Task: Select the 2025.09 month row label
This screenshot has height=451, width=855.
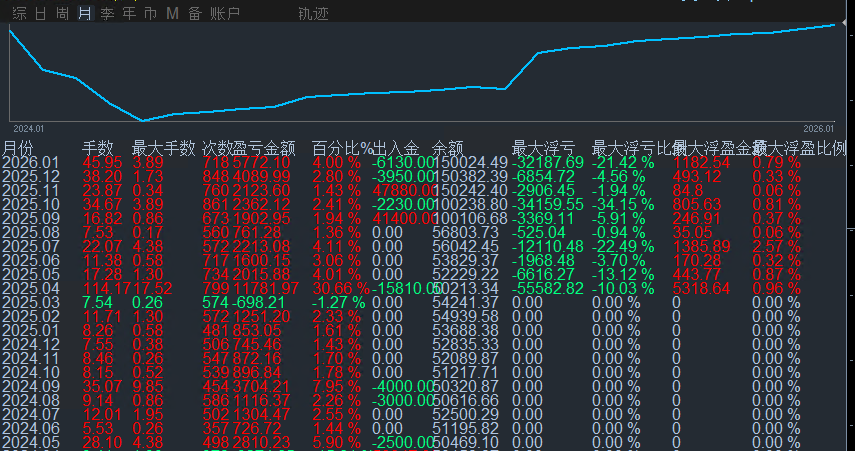Action: click(x=31, y=219)
